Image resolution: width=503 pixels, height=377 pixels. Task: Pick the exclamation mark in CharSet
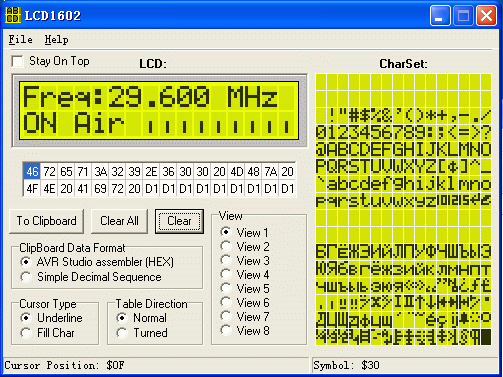click(x=332, y=116)
